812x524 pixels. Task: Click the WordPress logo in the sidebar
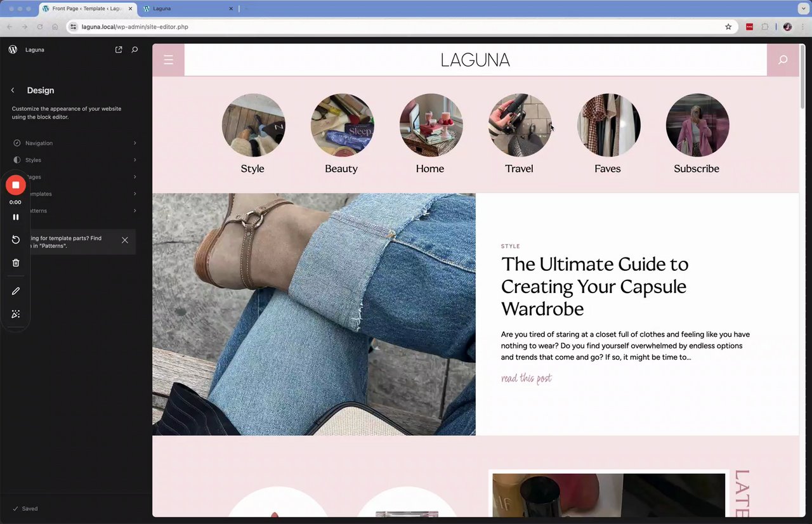click(13, 49)
